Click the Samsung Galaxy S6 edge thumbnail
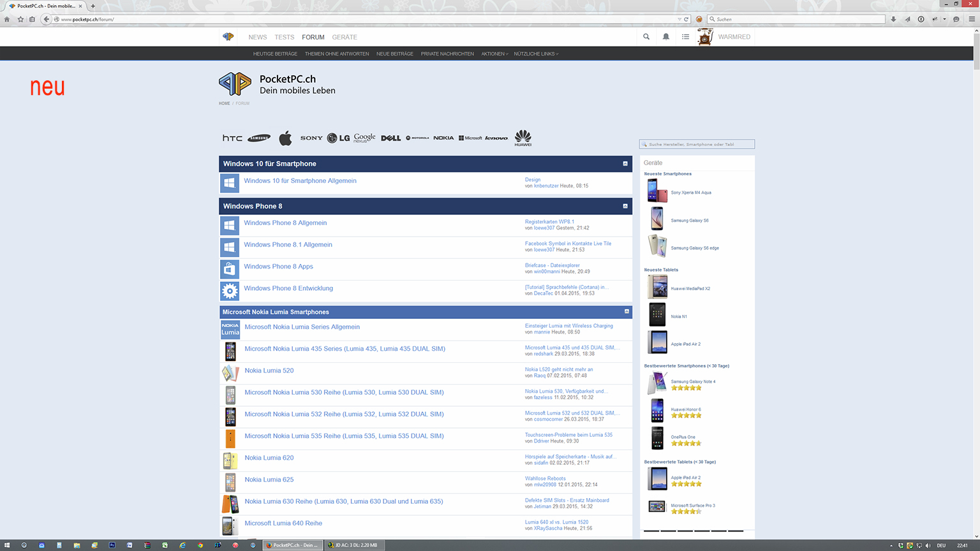 tap(657, 246)
